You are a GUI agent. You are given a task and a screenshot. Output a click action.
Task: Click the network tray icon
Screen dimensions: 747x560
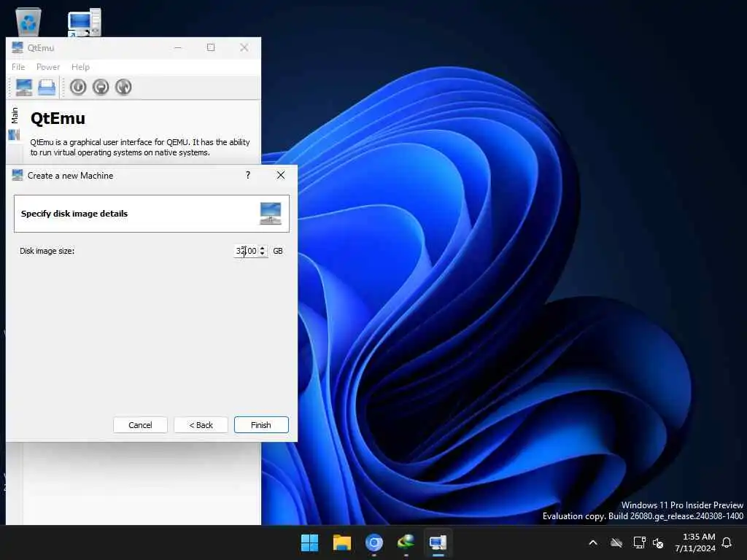(639, 542)
